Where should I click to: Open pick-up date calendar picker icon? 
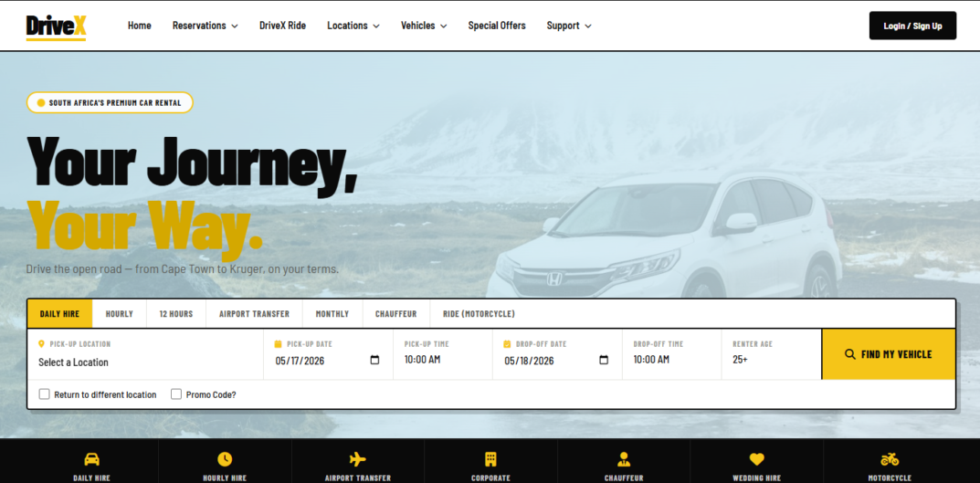(375, 360)
